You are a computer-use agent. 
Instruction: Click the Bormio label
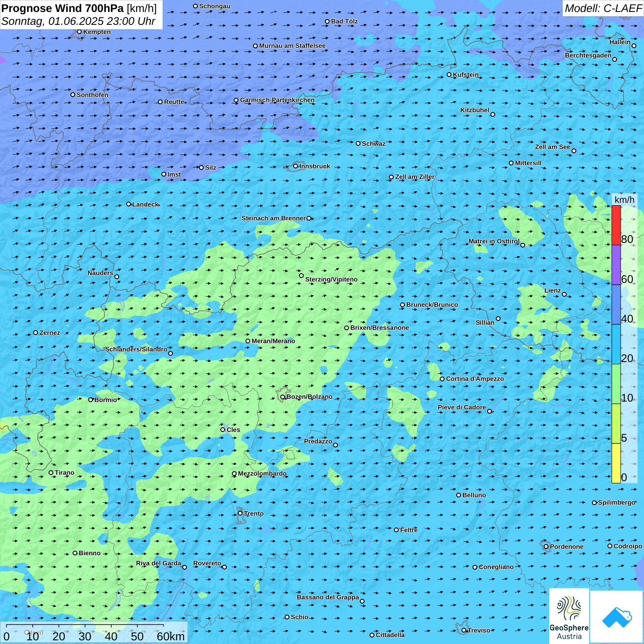click(x=105, y=400)
